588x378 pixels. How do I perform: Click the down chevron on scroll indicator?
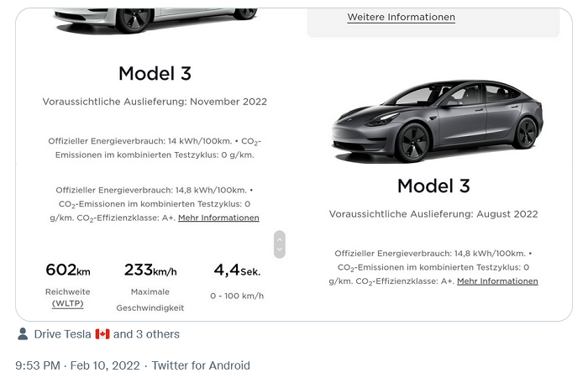[280, 250]
